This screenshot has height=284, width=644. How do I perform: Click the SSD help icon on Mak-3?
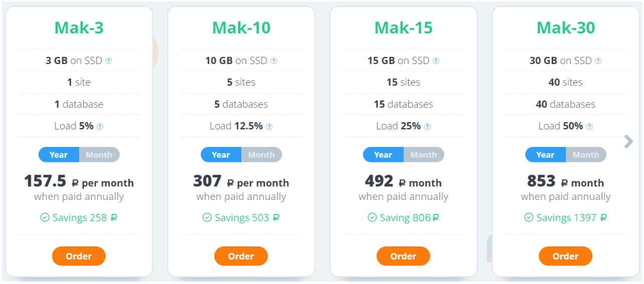pos(109,61)
